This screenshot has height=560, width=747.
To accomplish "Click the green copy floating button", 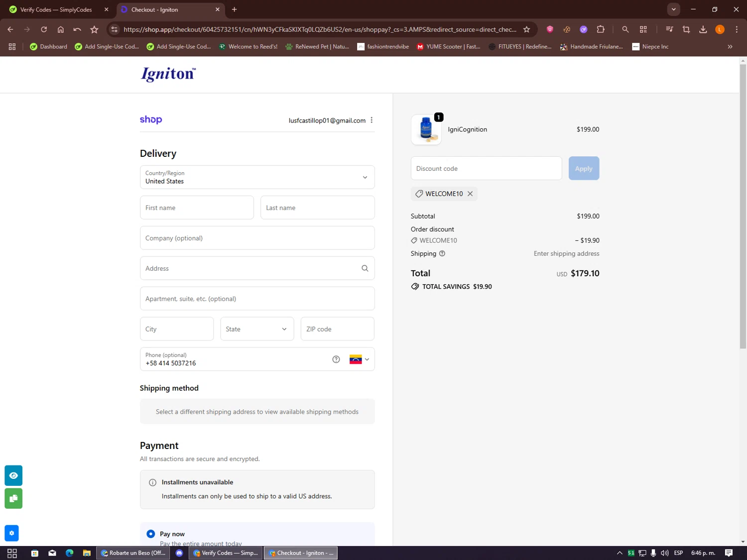I will point(13,498).
